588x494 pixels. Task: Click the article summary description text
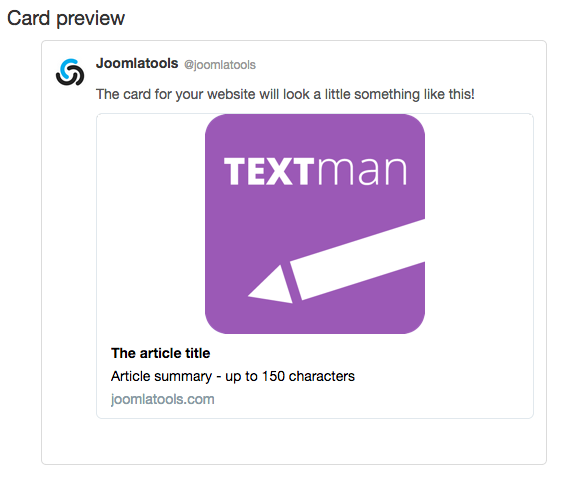tap(233, 376)
